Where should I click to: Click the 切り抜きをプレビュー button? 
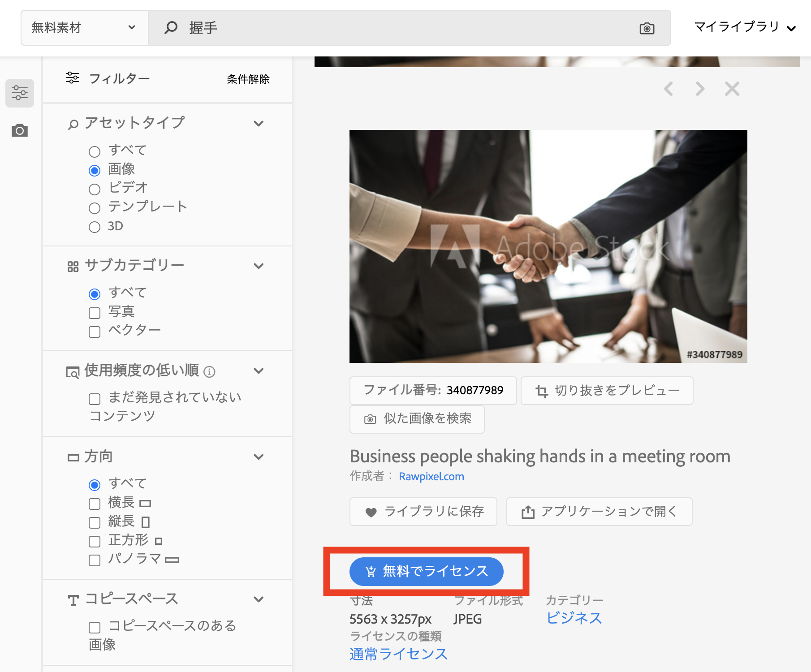click(607, 391)
